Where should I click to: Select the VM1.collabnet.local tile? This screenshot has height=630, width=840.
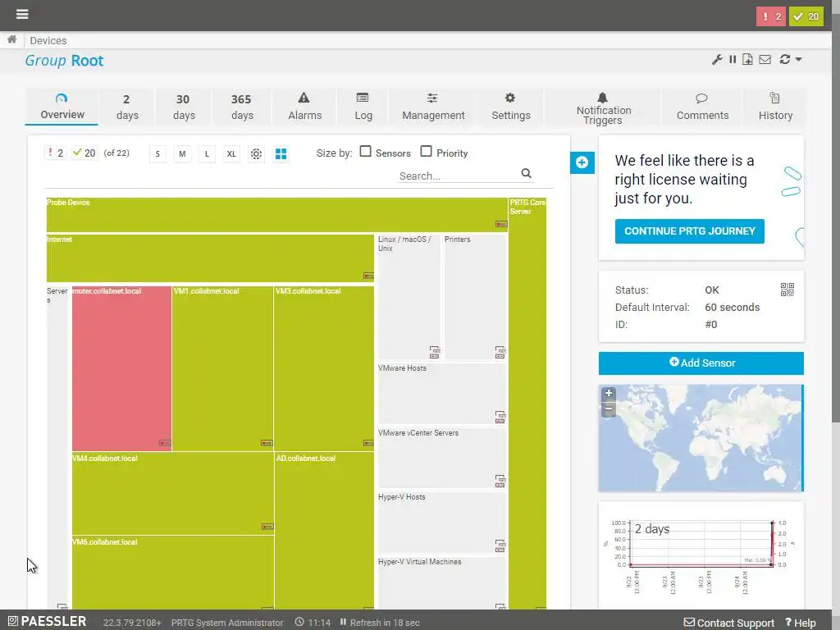(x=222, y=368)
